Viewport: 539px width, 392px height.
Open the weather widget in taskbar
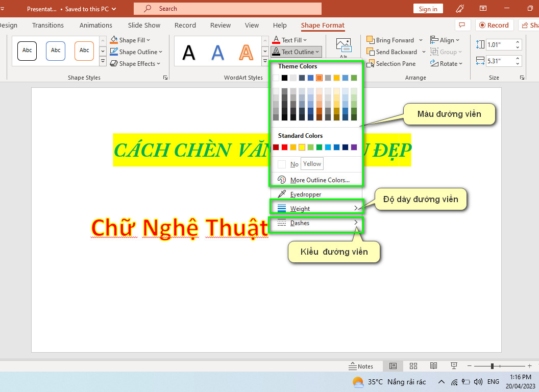[389, 382]
